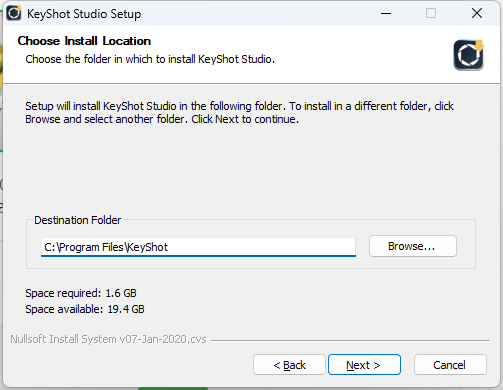The height and width of the screenshot is (390, 503).
Task: Click the Space required 1.6 GB text
Action: coord(81,293)
